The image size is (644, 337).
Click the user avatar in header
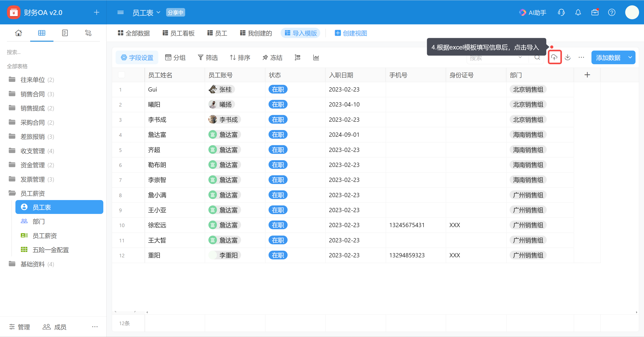(x=632, y=12)
